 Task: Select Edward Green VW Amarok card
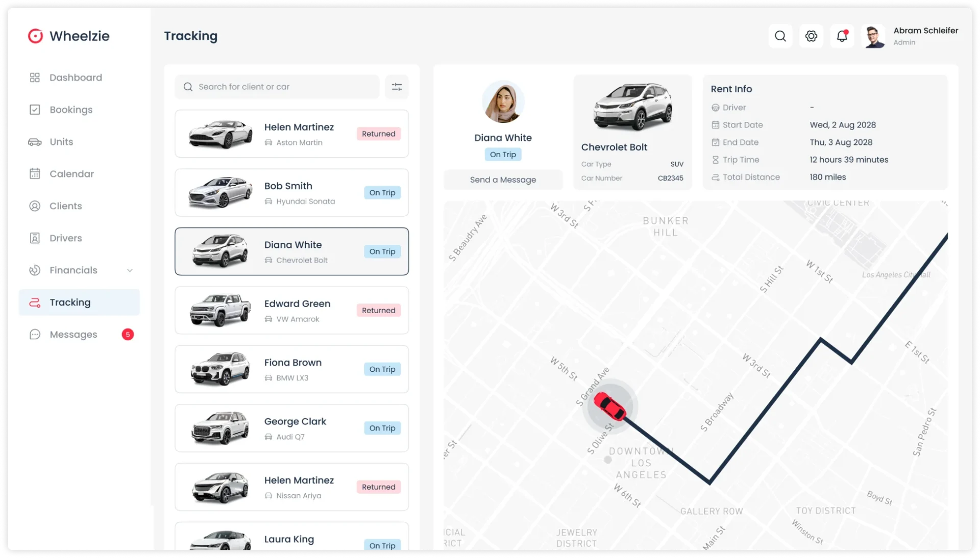(291, 311)
